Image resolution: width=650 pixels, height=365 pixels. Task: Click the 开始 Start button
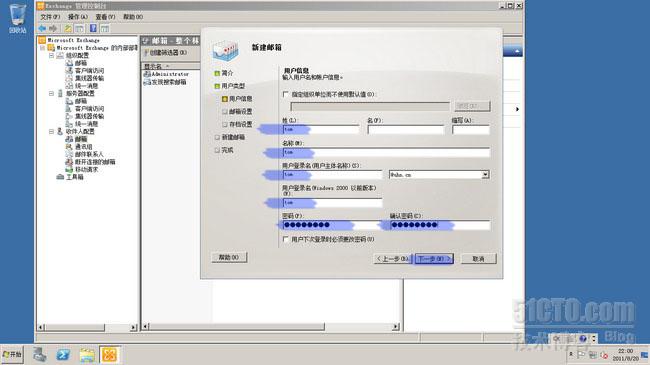pos(12,355)
